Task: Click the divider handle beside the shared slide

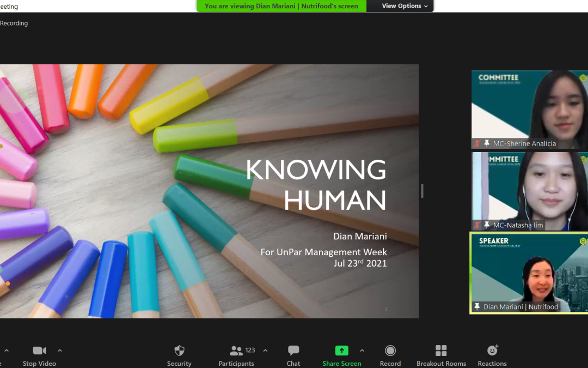Action: (422, 191)
